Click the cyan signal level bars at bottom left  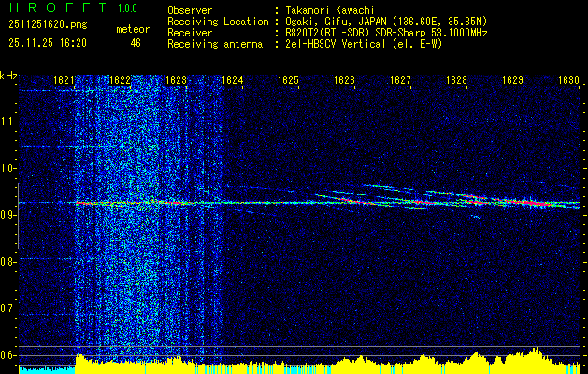(47, 369)
